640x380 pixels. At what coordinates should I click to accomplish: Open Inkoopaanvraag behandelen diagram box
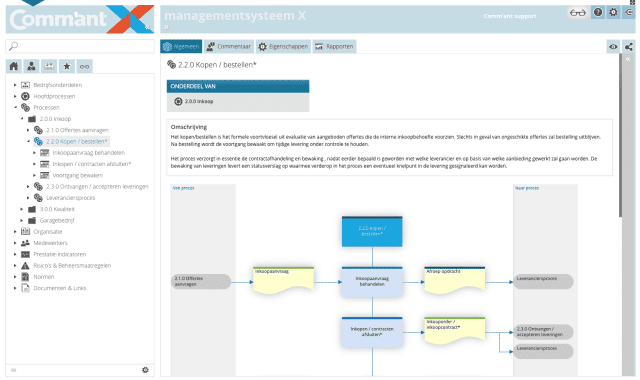click(372, 282)
